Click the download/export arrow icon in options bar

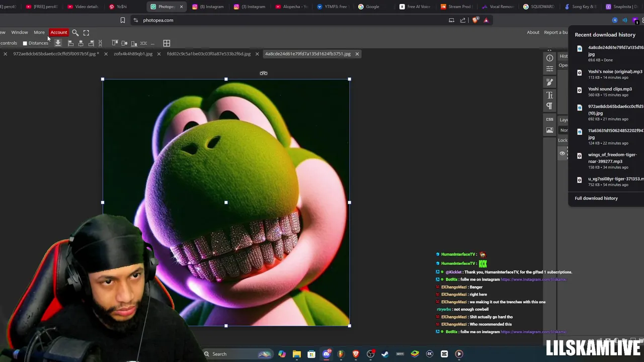58,43
